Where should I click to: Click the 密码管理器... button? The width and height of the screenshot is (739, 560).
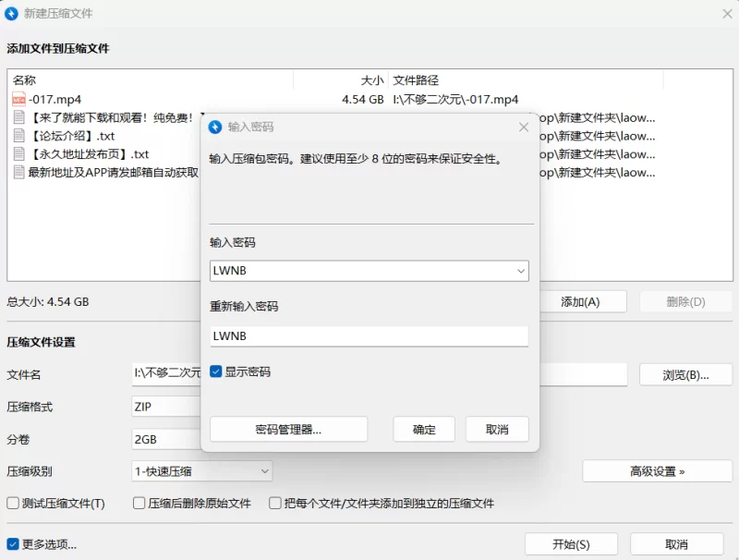point(288,429)
